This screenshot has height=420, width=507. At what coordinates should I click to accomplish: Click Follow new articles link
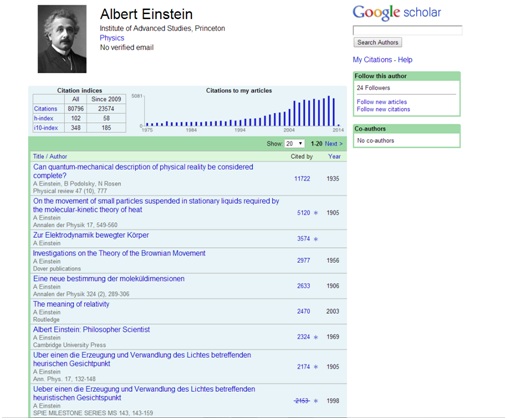(x=382, y=102)
